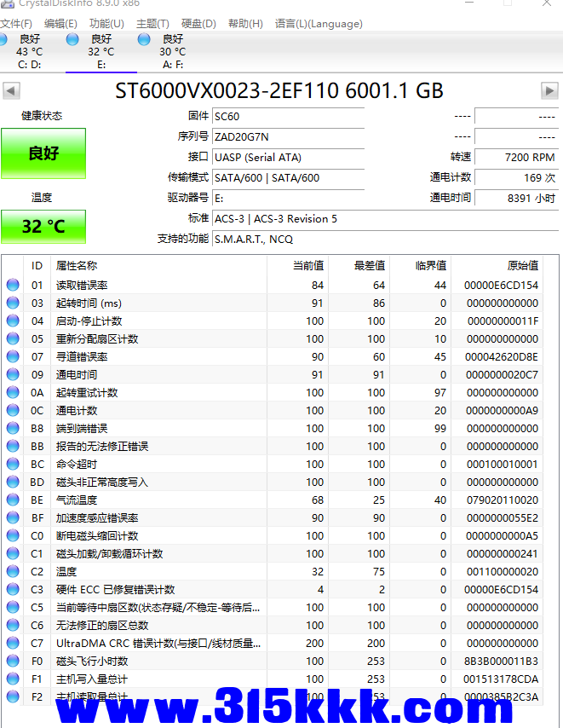Click the 固件 firmware field SC60

tap(288, 116)
